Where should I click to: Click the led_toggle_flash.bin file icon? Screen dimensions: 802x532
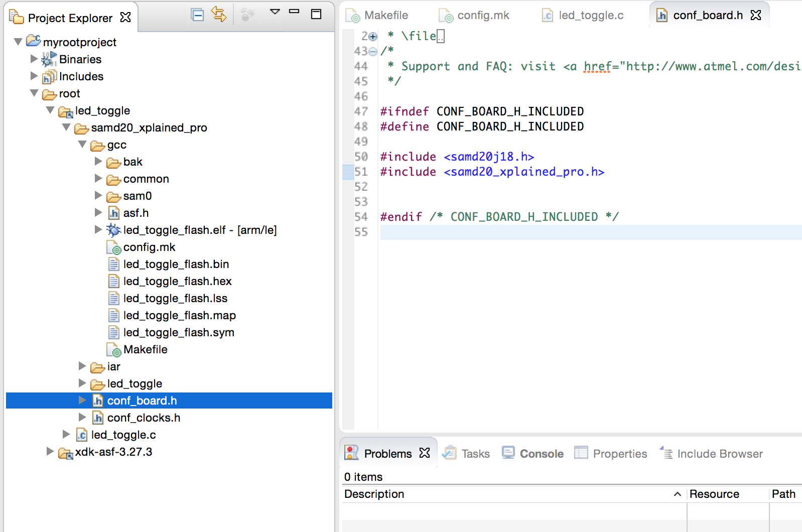pyautogui.click(x=114, y=264)
